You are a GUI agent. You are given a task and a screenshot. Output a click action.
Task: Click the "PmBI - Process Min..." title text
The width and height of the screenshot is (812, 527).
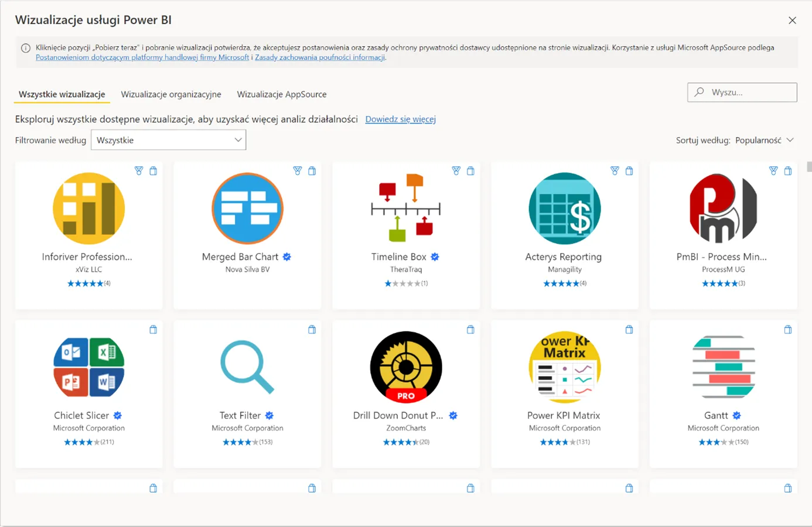722,256
